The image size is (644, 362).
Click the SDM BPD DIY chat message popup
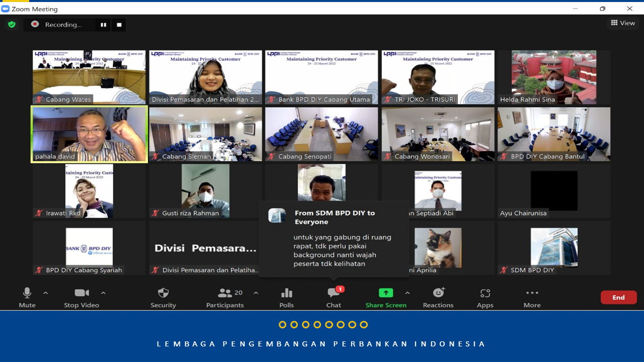pyautogui.click(x=334, y=239)
